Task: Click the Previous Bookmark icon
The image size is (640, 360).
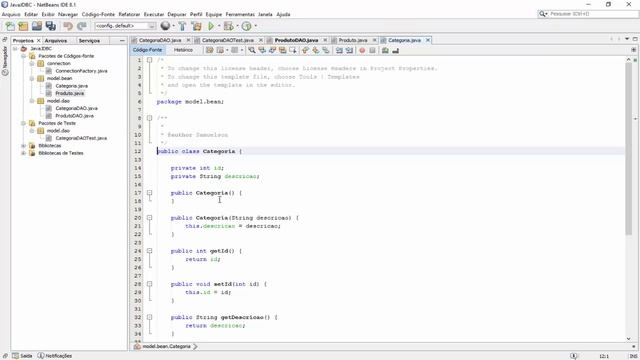Action: [305, 50]
